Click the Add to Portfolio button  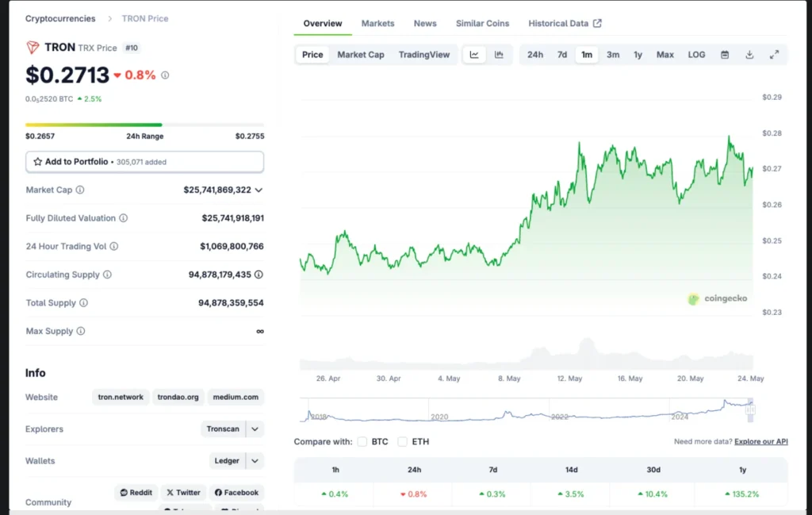(x=144, y=162)
